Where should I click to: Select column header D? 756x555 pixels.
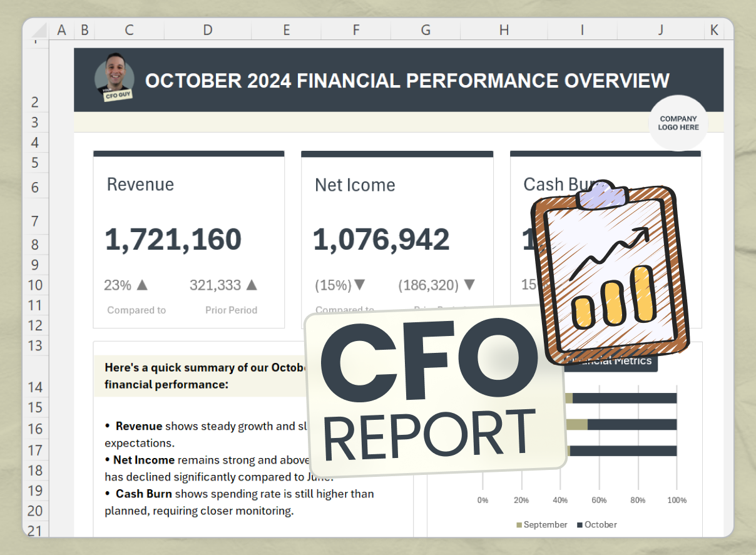tap(207, 29)
